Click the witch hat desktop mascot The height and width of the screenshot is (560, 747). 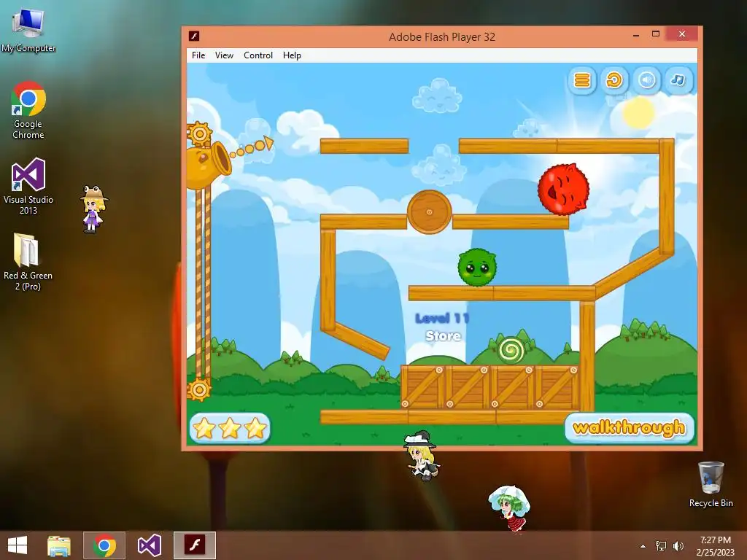[421, 455]
